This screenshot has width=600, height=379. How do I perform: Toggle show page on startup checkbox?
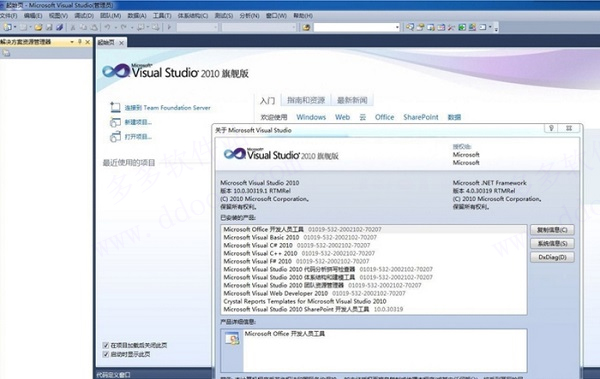106,354
